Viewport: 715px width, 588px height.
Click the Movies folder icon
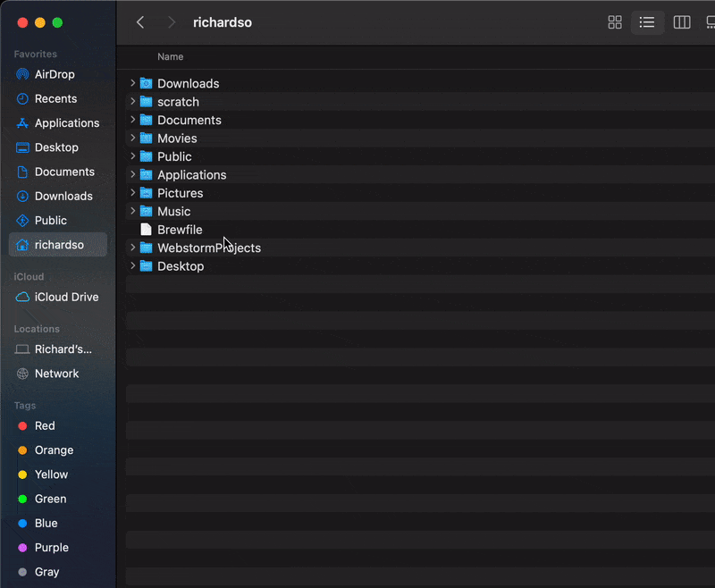146,139
